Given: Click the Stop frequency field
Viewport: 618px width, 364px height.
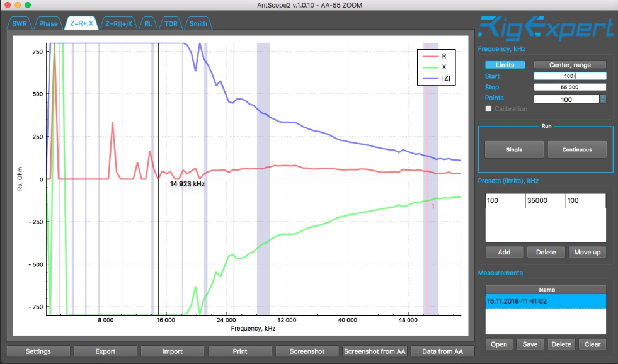Looking at the screenshot, I should pyautogui.click(x=570, y=87).
